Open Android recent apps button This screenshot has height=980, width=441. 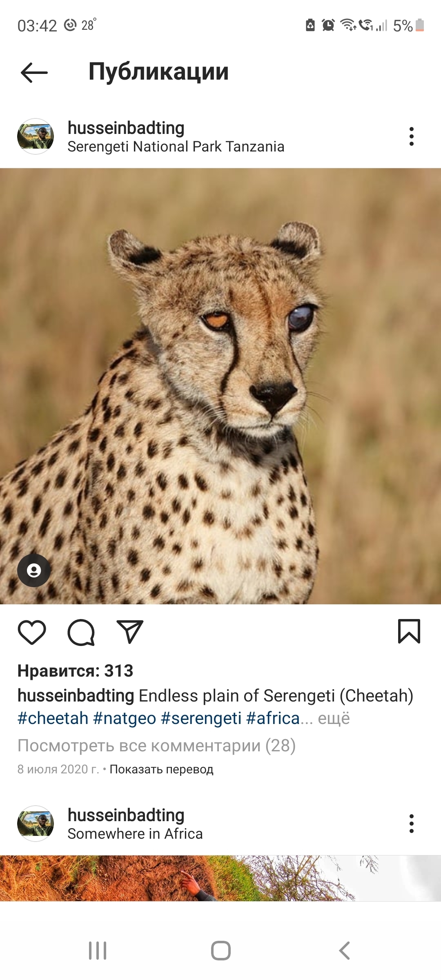(x=98, y=951)
